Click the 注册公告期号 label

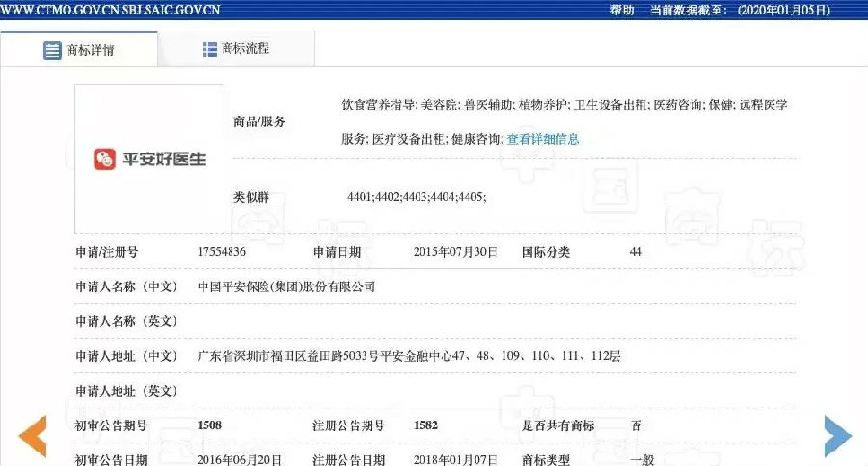point(349,425)
